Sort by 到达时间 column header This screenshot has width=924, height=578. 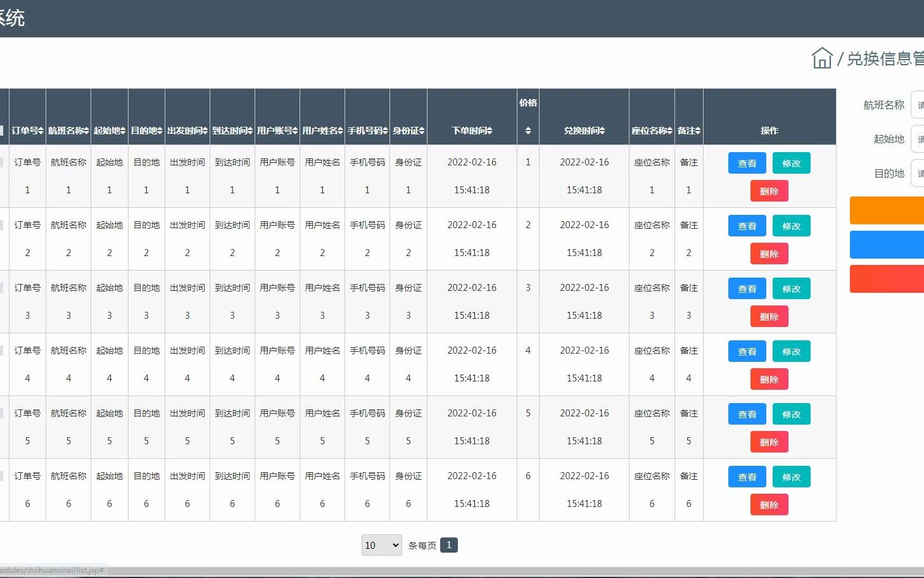coord(232,131)
